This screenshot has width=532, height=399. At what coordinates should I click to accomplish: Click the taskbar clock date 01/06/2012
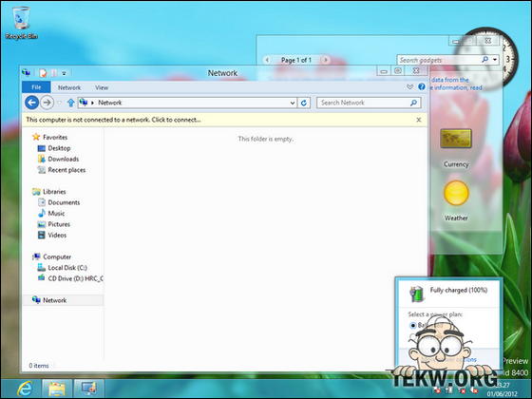503,394
